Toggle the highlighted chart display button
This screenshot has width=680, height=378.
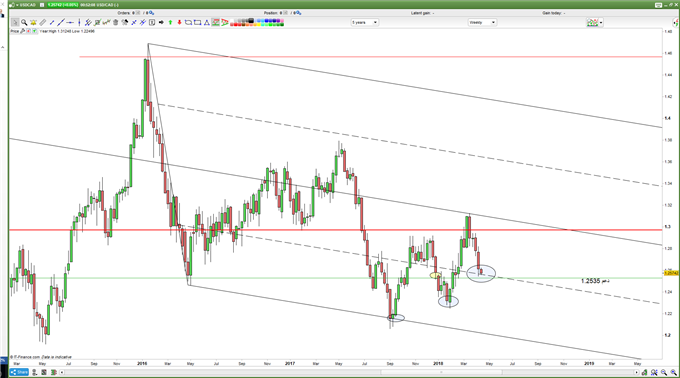click(x=216, y=22)
